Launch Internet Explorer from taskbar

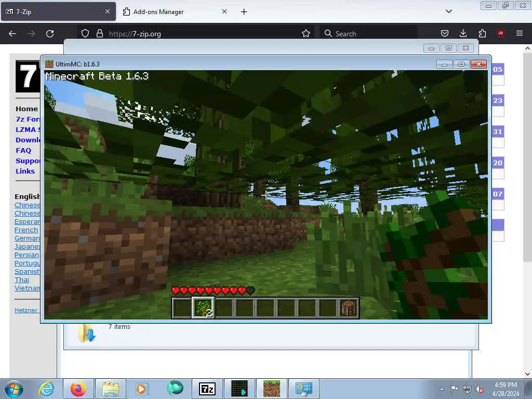click(x=46, y=389)
